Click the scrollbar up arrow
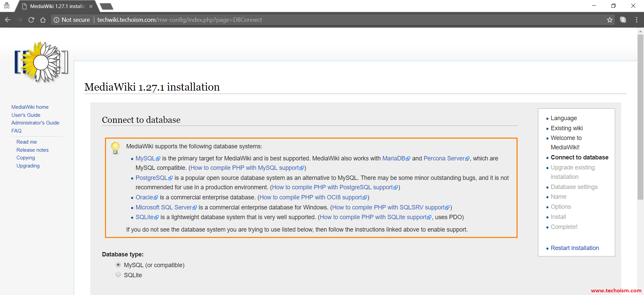This screenshot has height=295, width=644. click(x=640, y=31)
